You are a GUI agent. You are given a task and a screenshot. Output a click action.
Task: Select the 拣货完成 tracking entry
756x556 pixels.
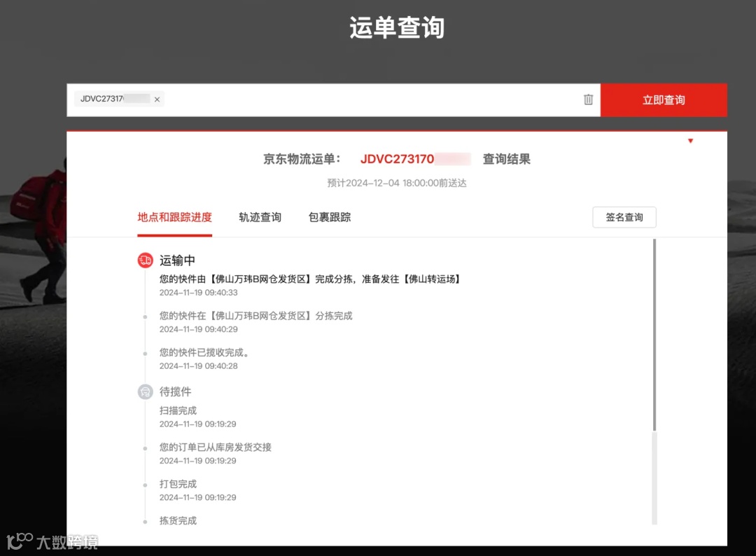point(178,520)
